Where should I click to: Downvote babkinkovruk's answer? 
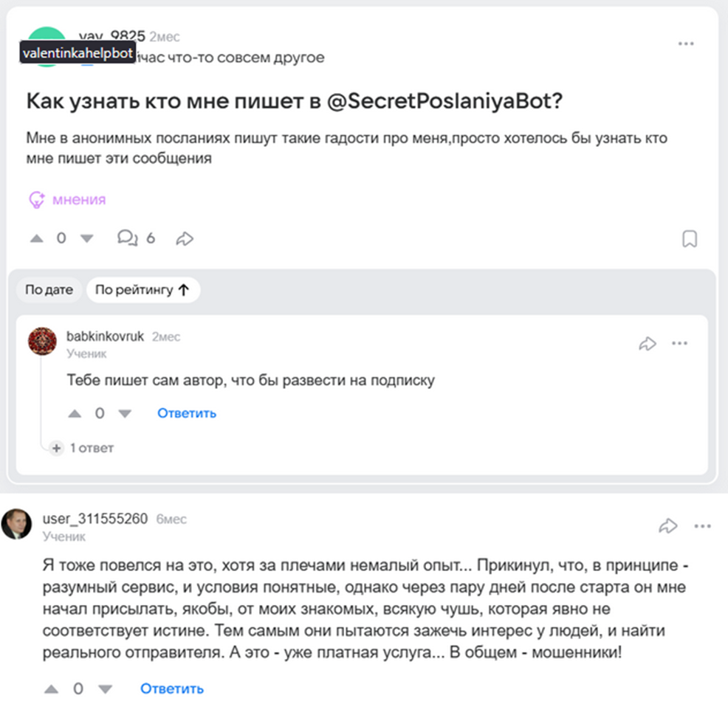[125, 413]
